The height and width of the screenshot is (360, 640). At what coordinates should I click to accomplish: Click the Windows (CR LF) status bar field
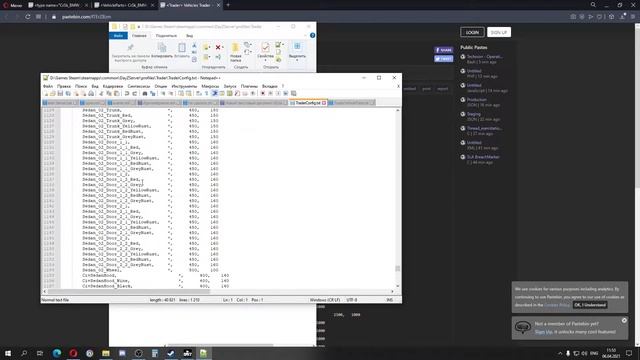[x=325, y=300]
